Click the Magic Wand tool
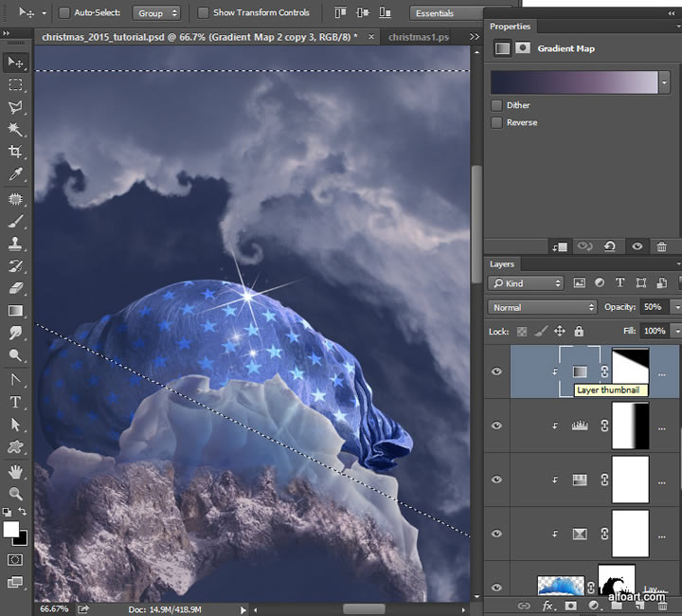The height and width of the screenshot is (616, 682). (x=15, y=129)
